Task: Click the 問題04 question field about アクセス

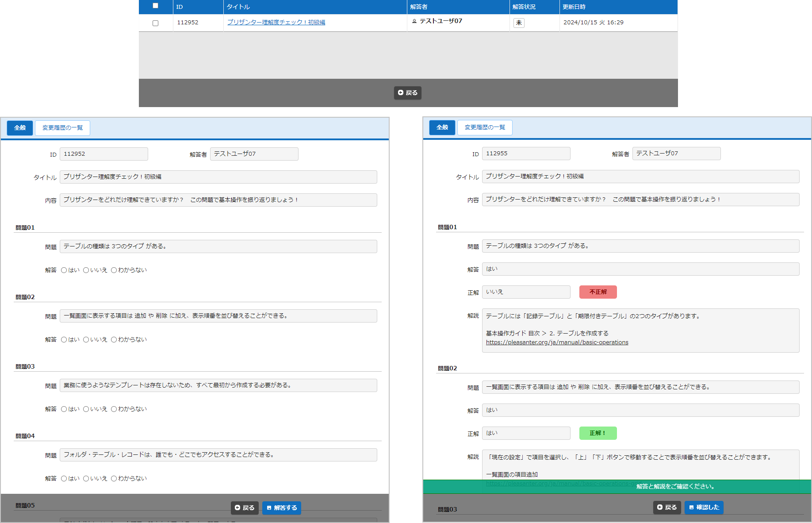Action: [x=218, y=455]
